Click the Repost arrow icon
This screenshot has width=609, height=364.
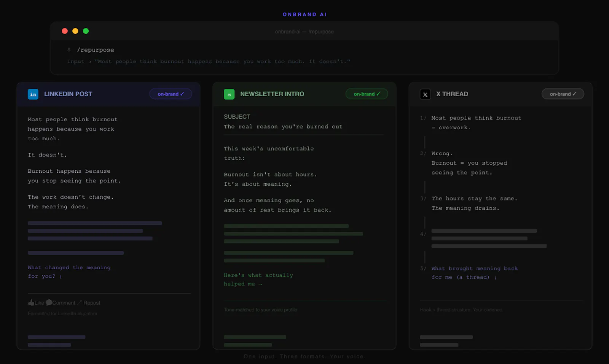pos(80,303)
